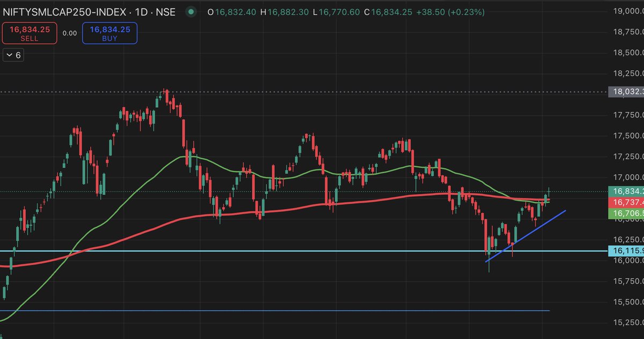The width and height of the screenshot is (644, 339).
Task: Click the current price label 16,834 on the axis
Action: pos(626,191)
